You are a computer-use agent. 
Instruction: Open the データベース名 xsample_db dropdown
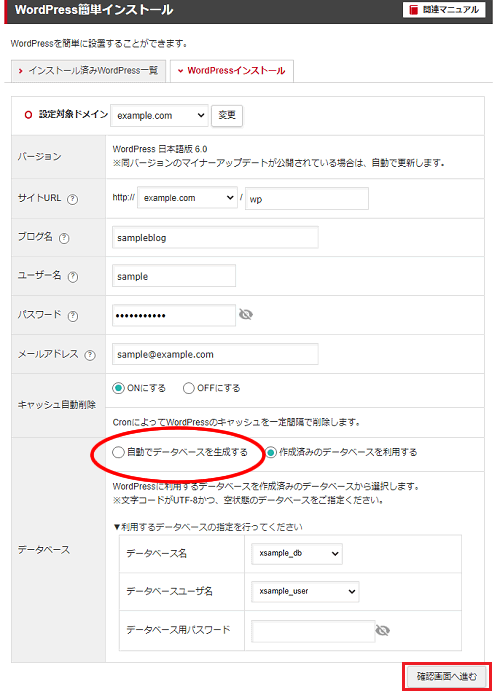coord(296,554)
